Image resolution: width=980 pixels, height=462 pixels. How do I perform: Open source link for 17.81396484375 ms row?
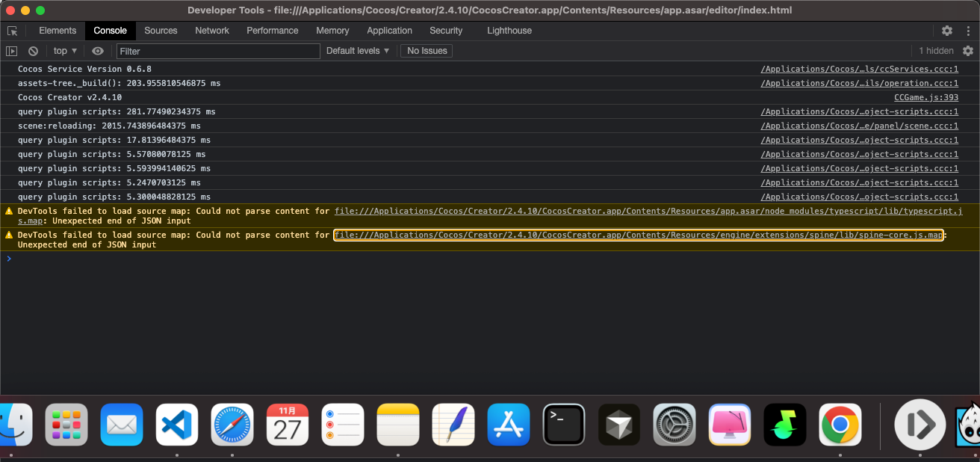point(859,140)
